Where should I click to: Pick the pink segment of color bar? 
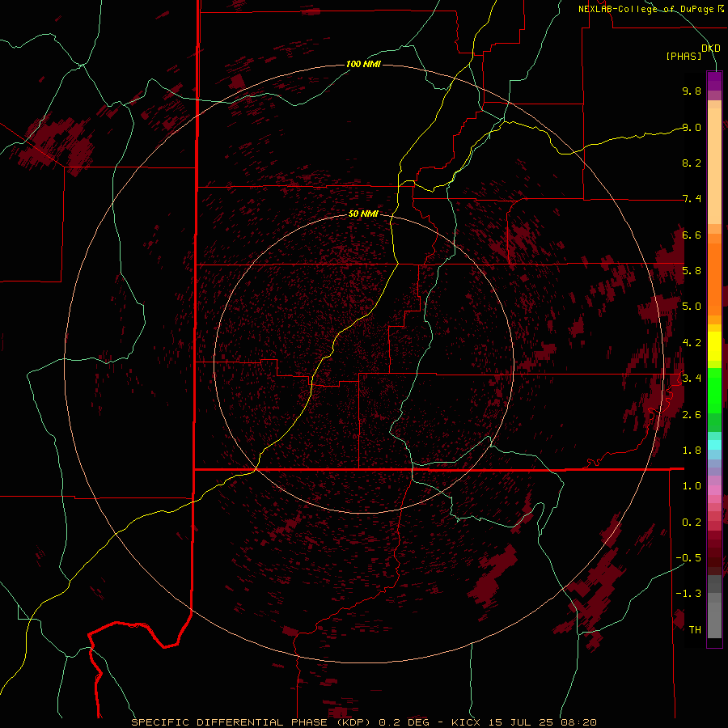[714, 490]
